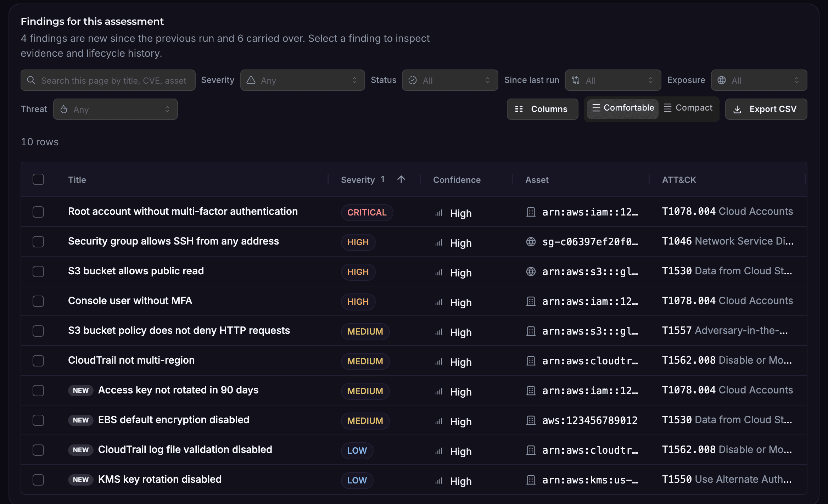The image size is (828, 504).
Task: Click the download icon on Export CSV
Action: [737, 109]
